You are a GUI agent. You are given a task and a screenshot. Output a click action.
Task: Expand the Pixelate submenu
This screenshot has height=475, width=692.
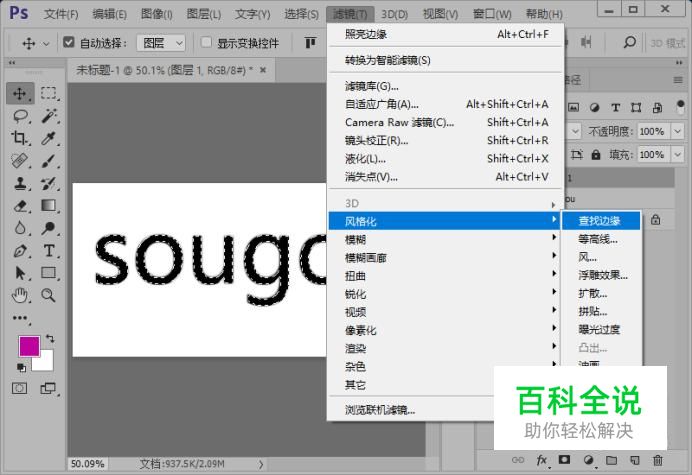pos(446,330)
